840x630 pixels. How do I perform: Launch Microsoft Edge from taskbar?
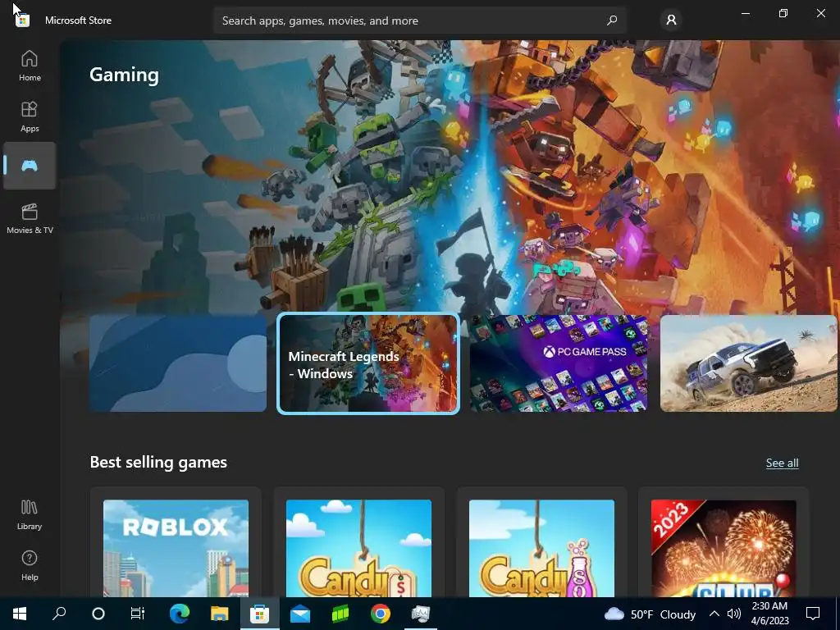[180, 614]
